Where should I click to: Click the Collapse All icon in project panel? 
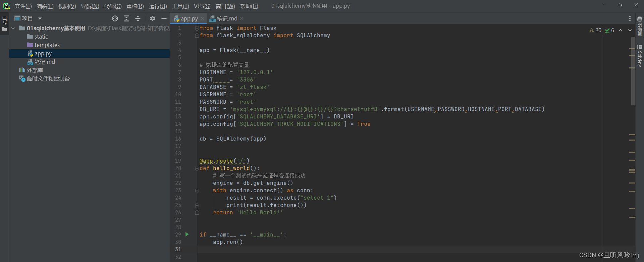[138, 18]
